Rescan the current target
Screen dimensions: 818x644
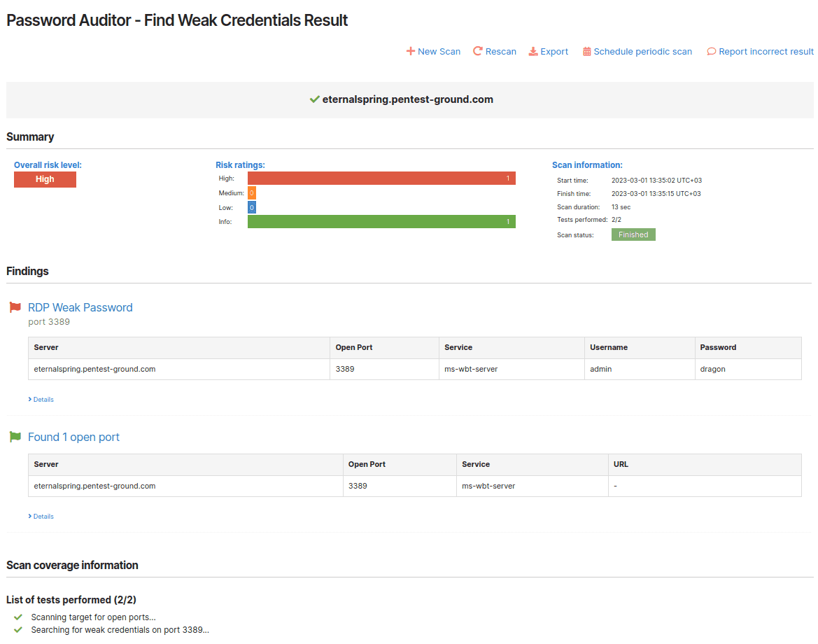coord(500,51)
